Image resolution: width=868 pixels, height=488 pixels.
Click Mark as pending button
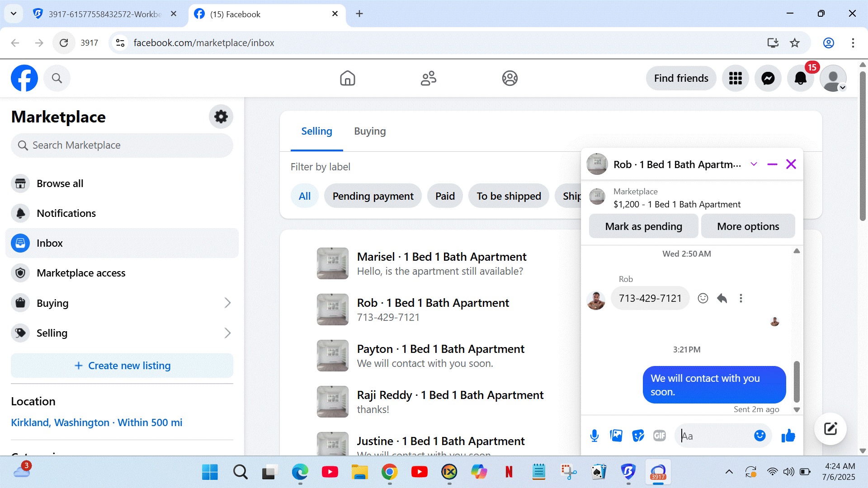click(x=643, y=226)
